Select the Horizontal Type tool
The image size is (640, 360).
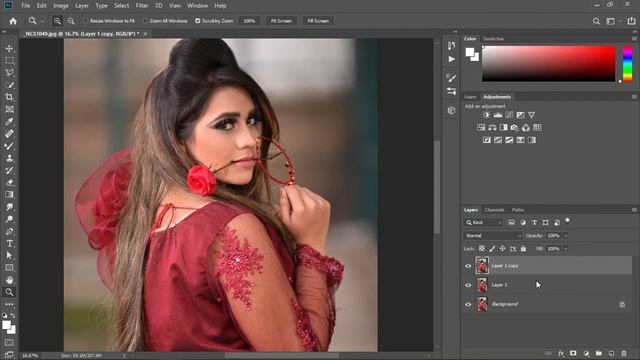[x=9, y=244]
